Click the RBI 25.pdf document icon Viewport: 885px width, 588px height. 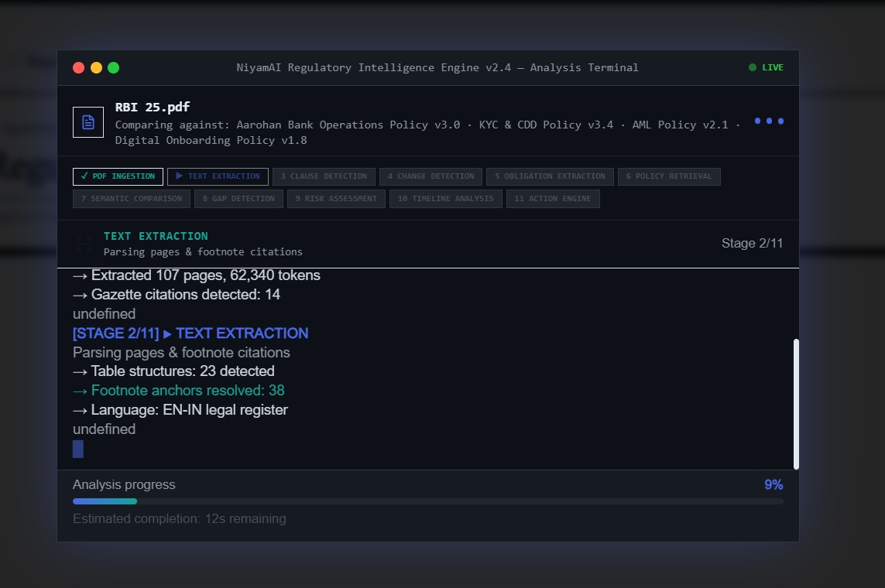(x=88, y=121)
